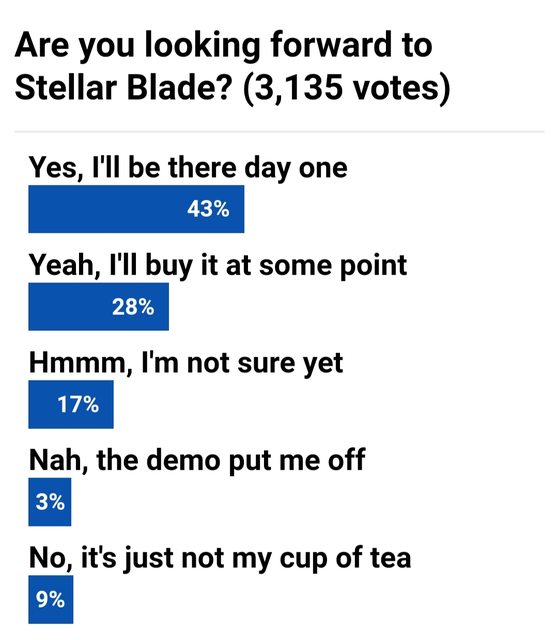Select "Yeah, I'll buy it at some point"

tap(218, 266)
